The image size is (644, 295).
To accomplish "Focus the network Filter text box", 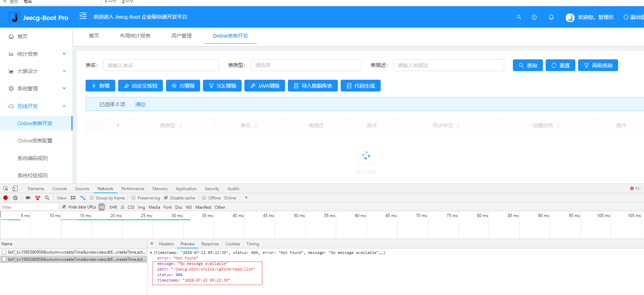I will click(29, 207).
